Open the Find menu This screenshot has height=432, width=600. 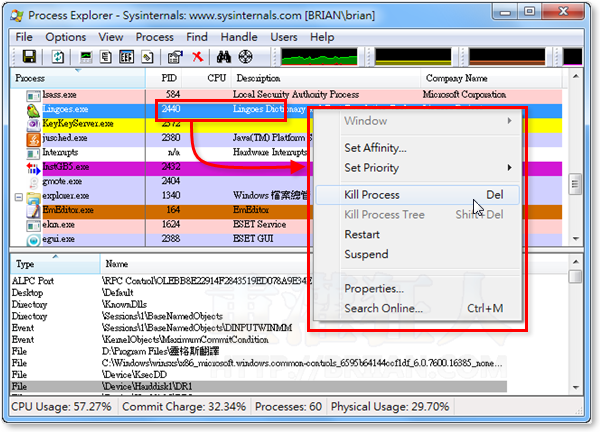pos(197,37)
